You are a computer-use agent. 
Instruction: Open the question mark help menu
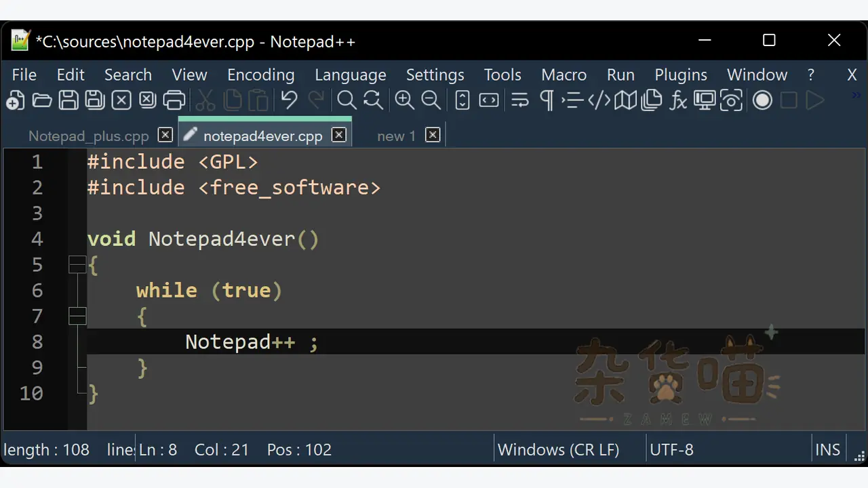811,75
